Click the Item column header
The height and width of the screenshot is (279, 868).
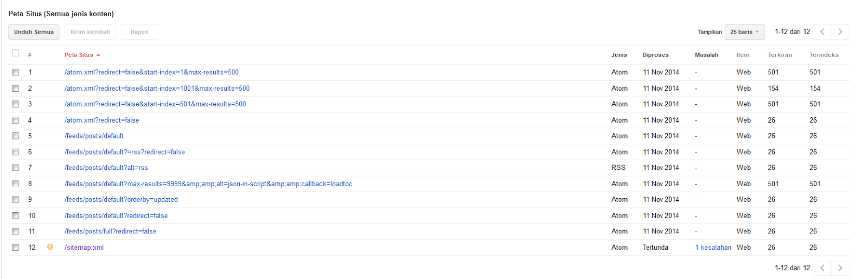click(x=743, y=55)
